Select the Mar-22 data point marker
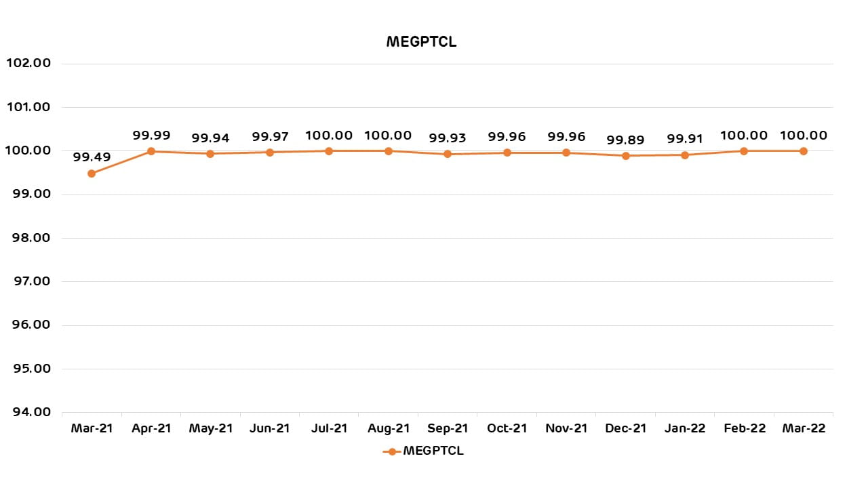The width and height of the screenshot is (868, 488). [804, 151]
